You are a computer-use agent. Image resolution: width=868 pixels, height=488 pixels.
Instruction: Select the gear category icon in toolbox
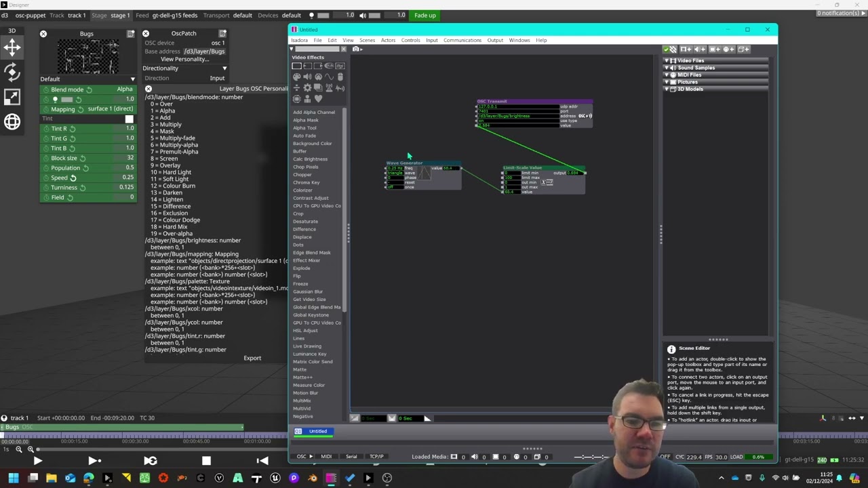tap(307, 88)
